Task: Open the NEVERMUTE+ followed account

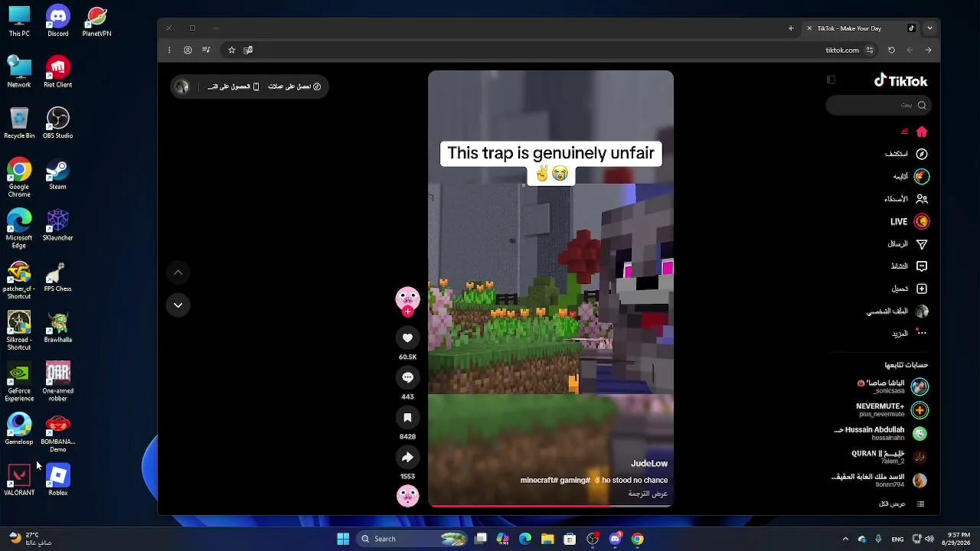Action: [891, 410]
